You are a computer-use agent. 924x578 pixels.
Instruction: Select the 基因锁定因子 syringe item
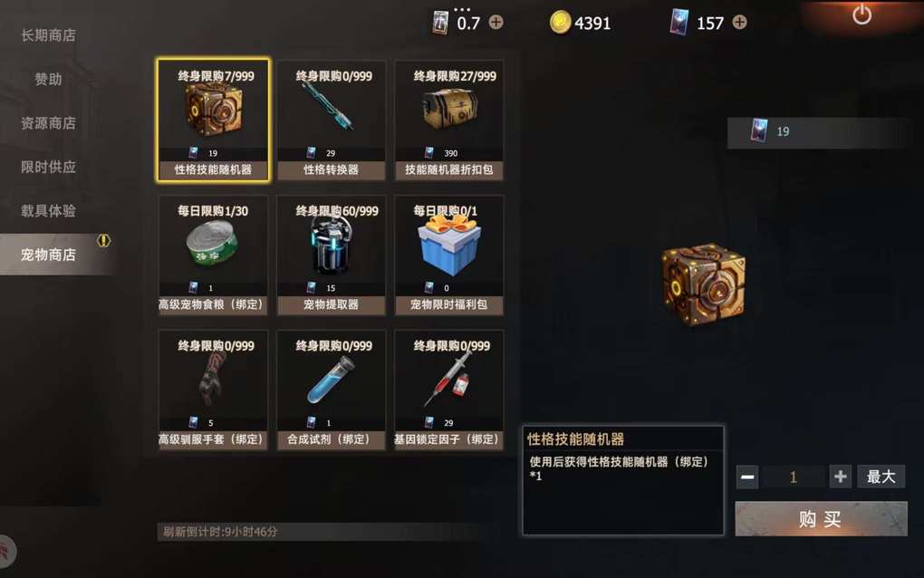tap(449, 390)
